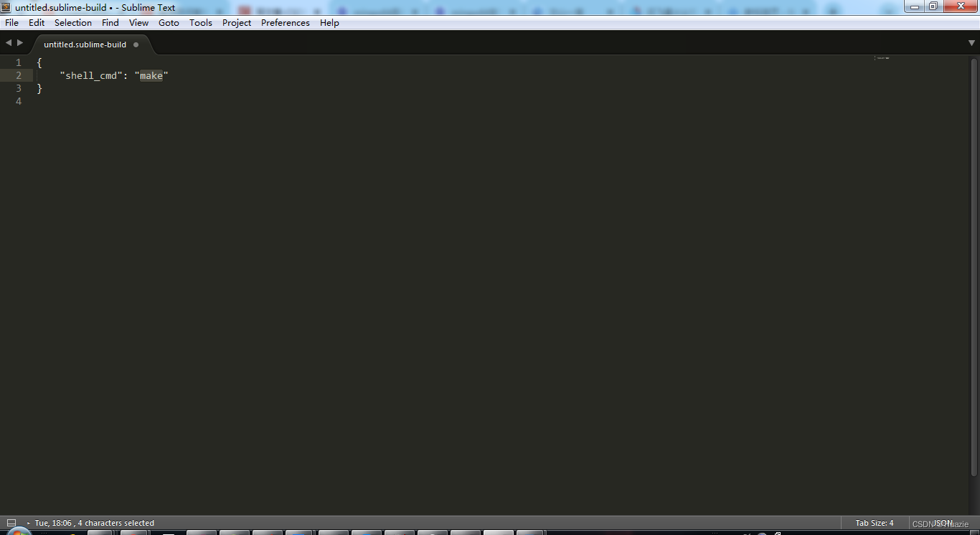Open the Preferences menu
The height and width of the screenshot is (535, 980).
286,23
